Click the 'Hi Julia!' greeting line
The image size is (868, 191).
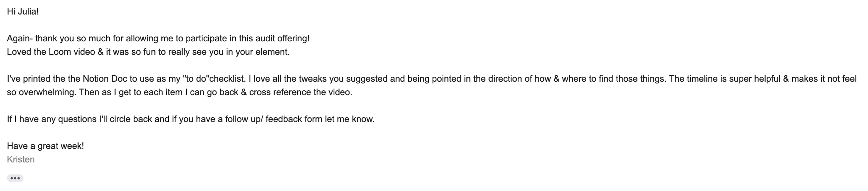23,11
